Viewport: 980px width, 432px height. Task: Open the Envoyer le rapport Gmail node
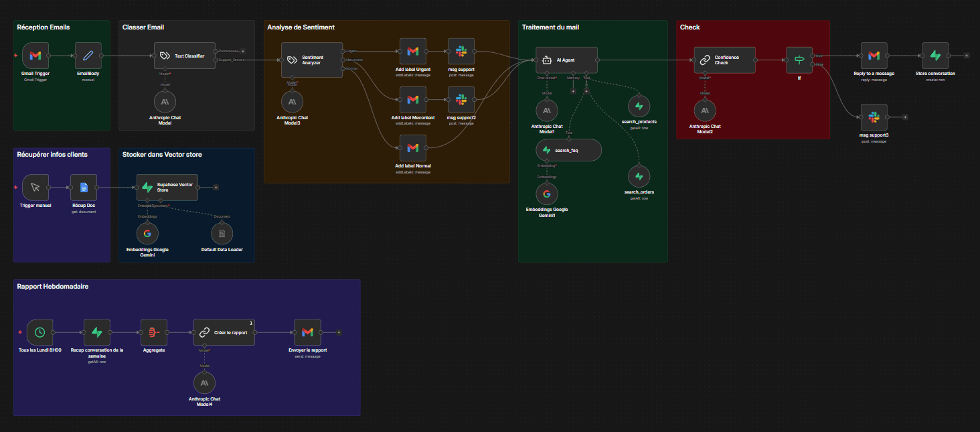tap(307, 332)
